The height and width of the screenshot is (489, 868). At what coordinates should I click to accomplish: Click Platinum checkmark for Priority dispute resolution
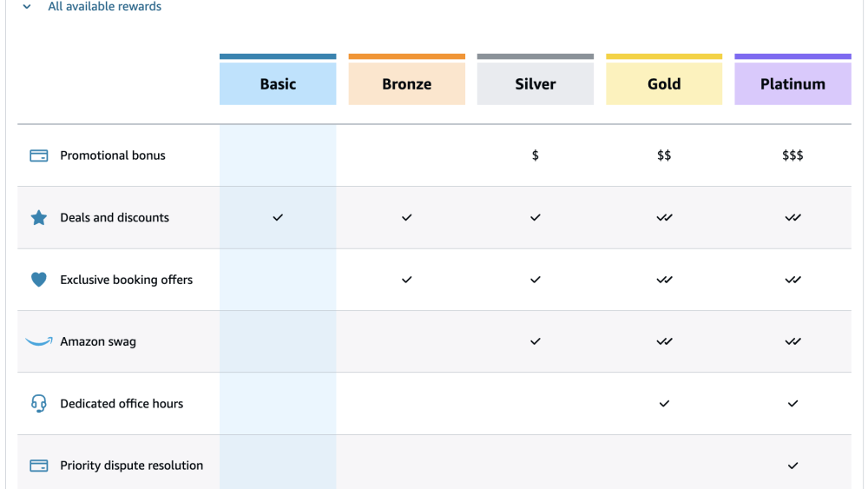coord(792,466)
